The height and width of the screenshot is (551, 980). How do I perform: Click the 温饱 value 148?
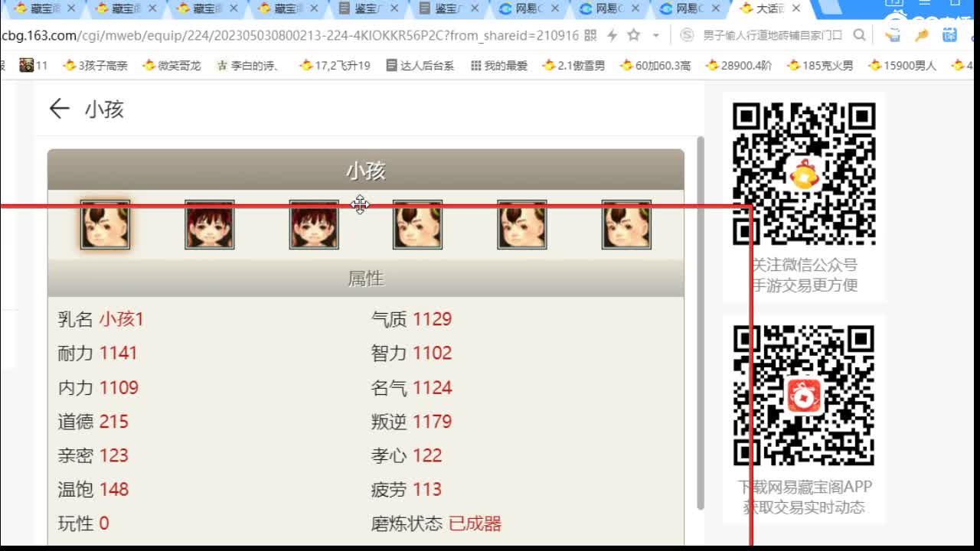pos(114,489)
